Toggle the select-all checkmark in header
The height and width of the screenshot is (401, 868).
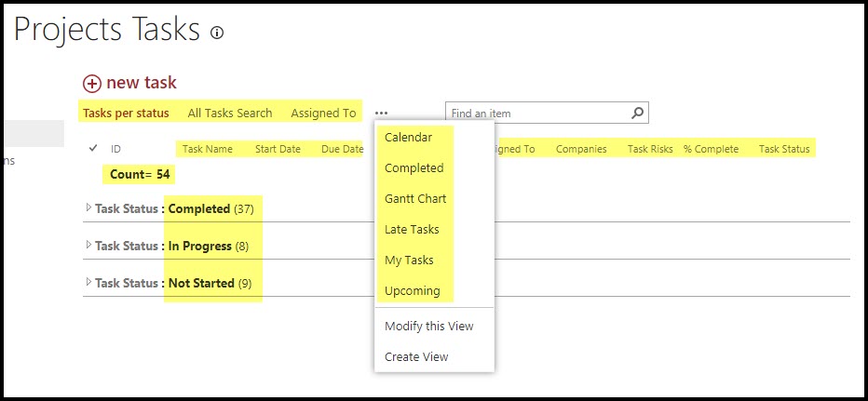click(x=93, y=148)
